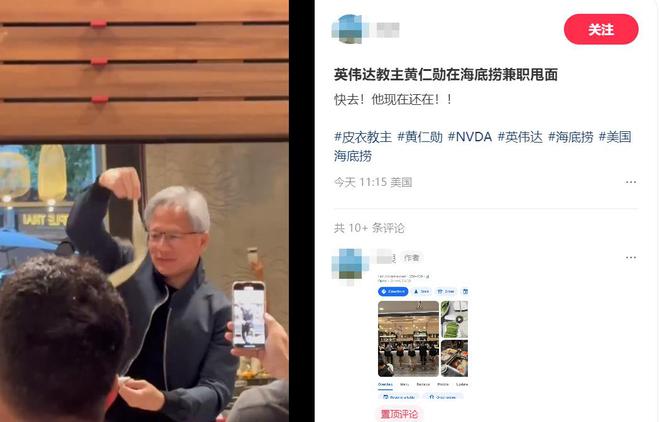The height and width of the screenshot is (422, 660).
Task: Open the #皮衣教主 hashtag
Action: (363, 137)
